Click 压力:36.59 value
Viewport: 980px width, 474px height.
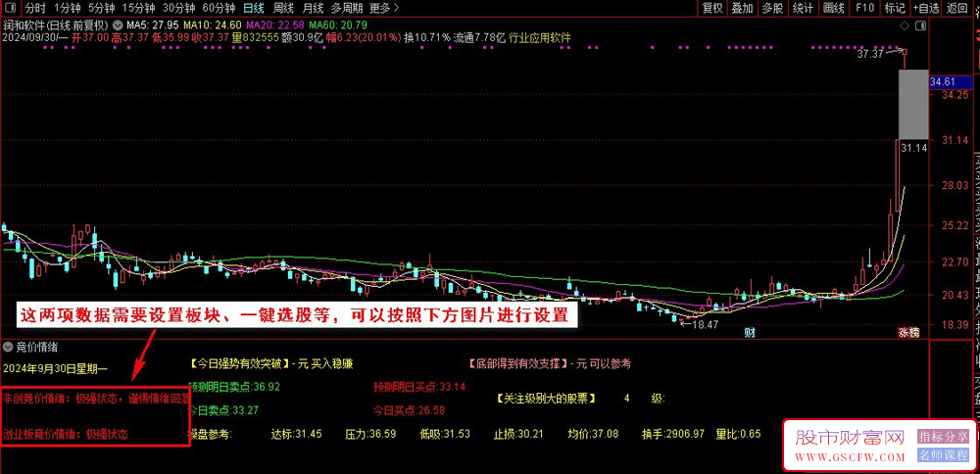(370, 434)
